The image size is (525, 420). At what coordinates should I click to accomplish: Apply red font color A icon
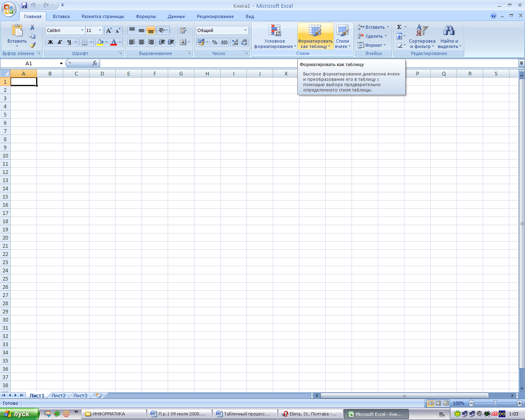tap(114, 42)
